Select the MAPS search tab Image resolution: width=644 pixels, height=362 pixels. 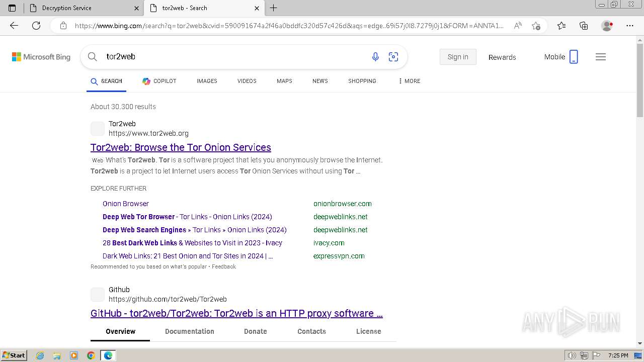(284, 81)
